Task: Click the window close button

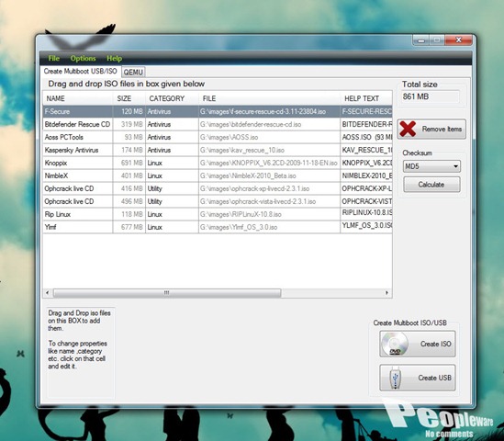Action: click(459, 40)
